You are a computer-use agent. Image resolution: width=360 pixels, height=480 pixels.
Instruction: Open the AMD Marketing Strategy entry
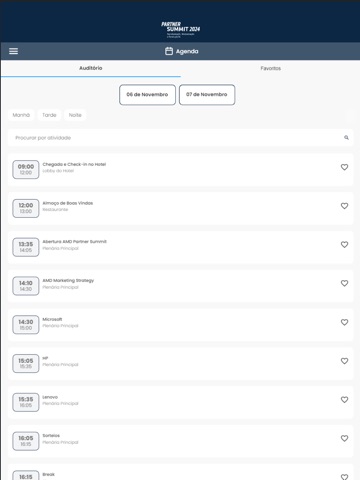[x=180, y=286]
